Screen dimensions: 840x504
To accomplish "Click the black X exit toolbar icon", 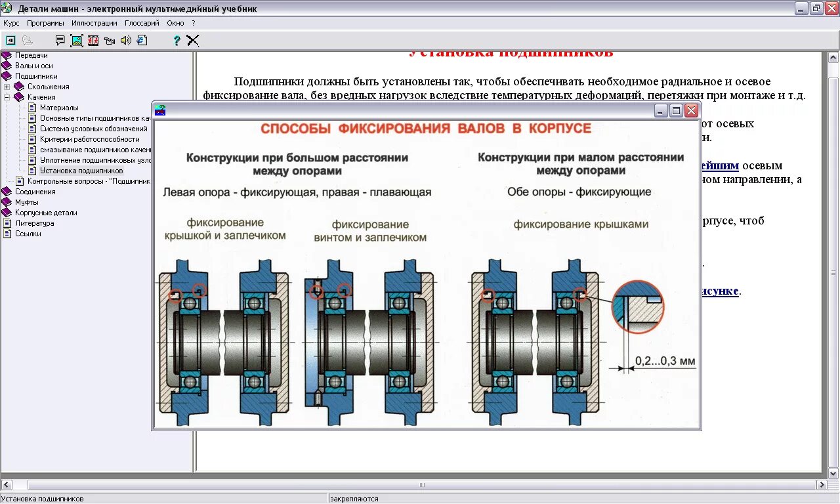I will pos(193,40).
